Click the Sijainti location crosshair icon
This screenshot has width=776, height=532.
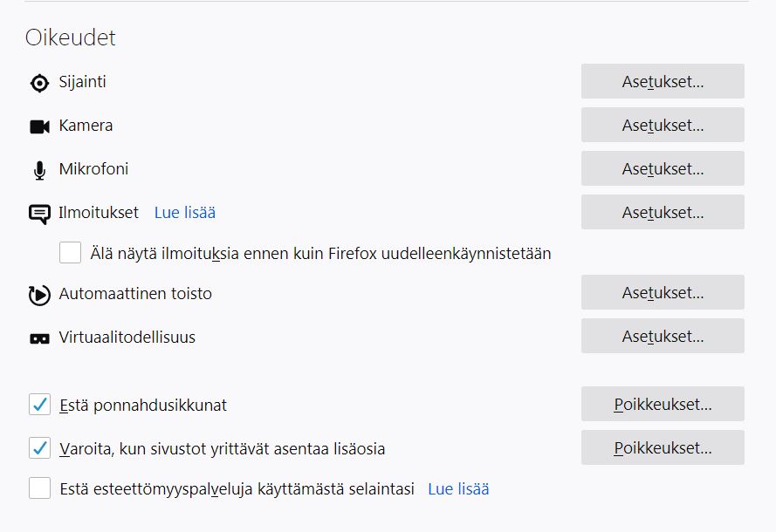click(39, 83)
